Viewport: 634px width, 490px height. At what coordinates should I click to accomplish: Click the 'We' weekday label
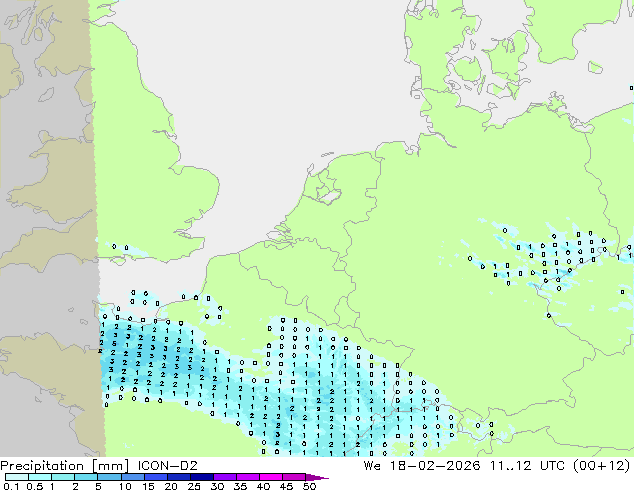pos(372,465)
